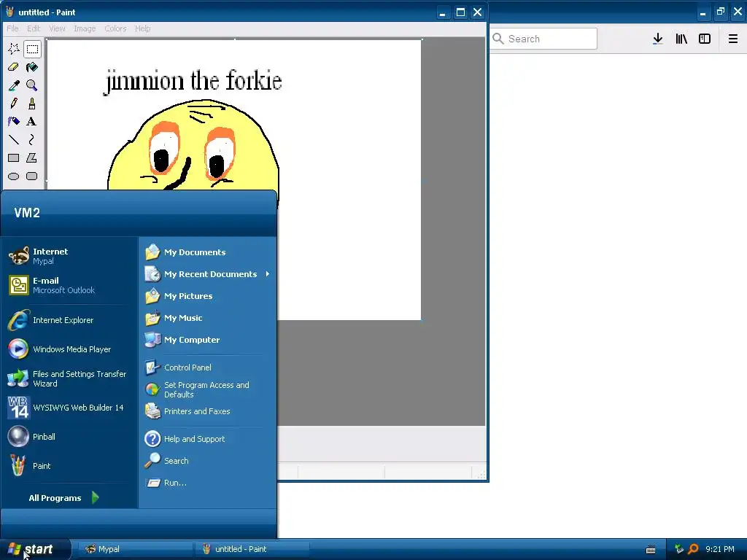747x560 pixels.
Task: Launch Internet Mypal from Start menu
Action: point(69,256)
